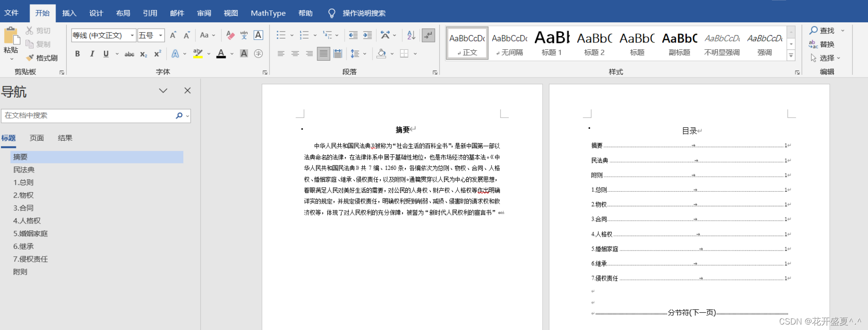Increase paragraph indent

pos(367,35)
